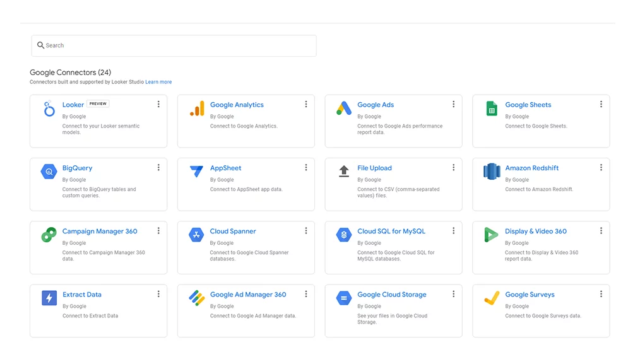Open three-dot menu on Extract Data card

point(158,294)
